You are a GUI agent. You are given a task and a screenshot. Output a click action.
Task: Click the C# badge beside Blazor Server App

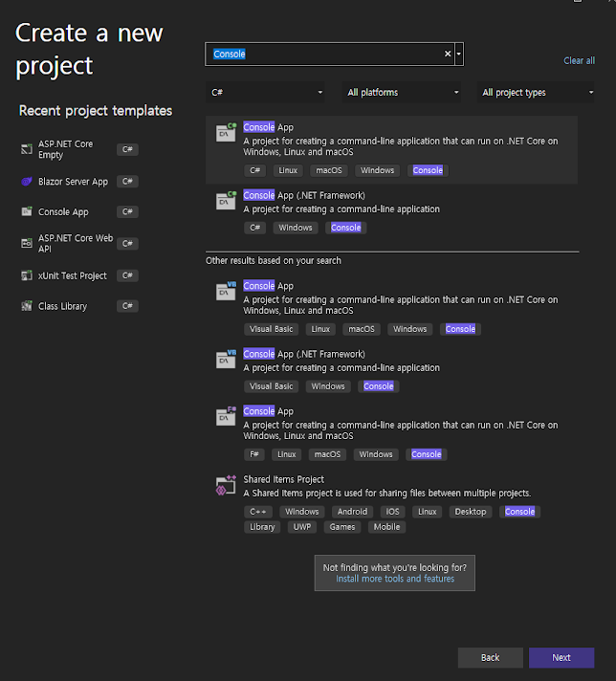click(127, 182)
